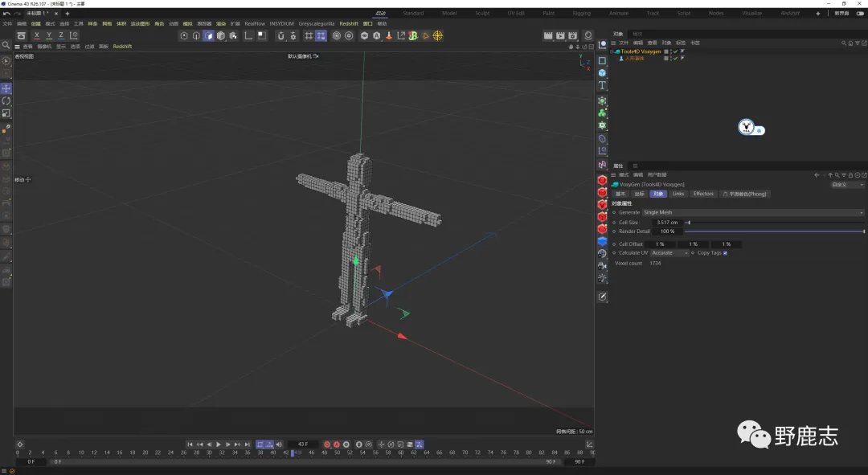Image resolution: width=868 pixels, height=475 pixels.
Task: Collapse the Tools4D Voxygen tree item
Action: pos(612,51)
